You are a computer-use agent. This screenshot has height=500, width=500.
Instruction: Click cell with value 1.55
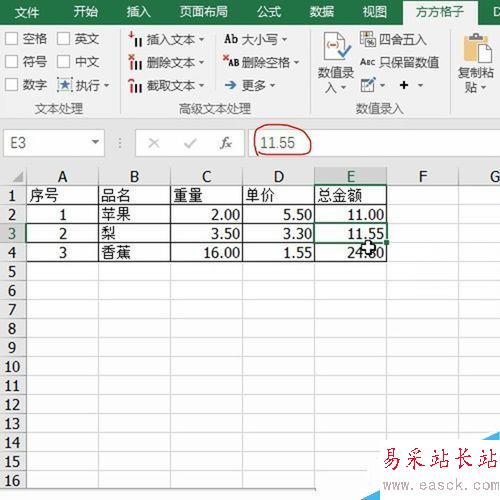tap(278, 252)
